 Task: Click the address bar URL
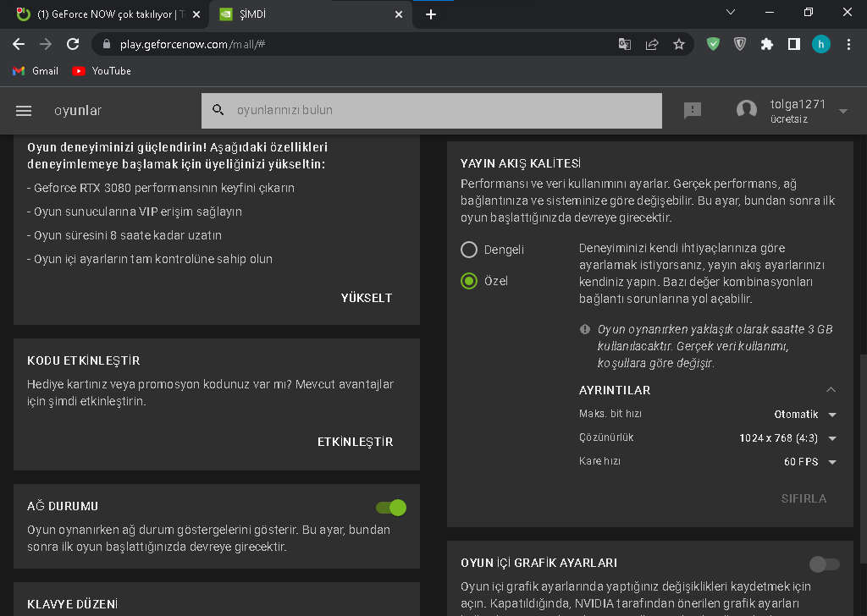pos(192,44)
